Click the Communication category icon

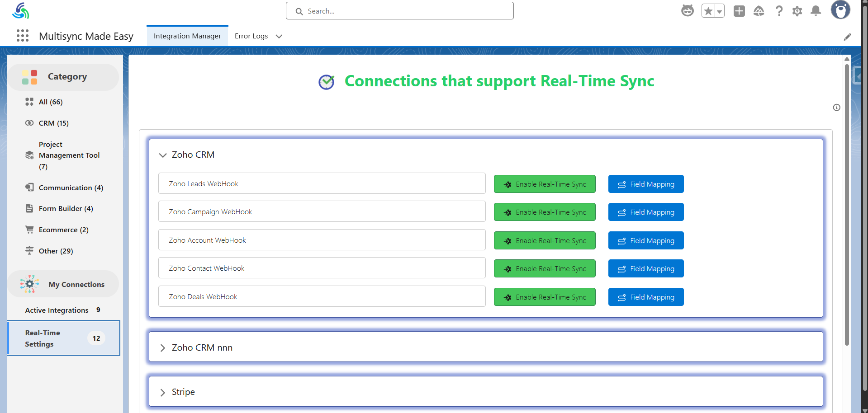(29, 187)
